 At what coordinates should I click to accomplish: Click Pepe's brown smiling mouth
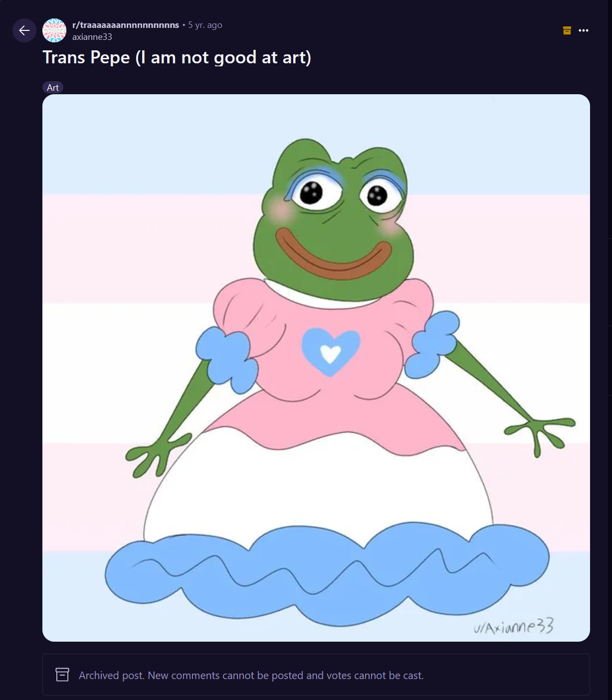point(334,255)
